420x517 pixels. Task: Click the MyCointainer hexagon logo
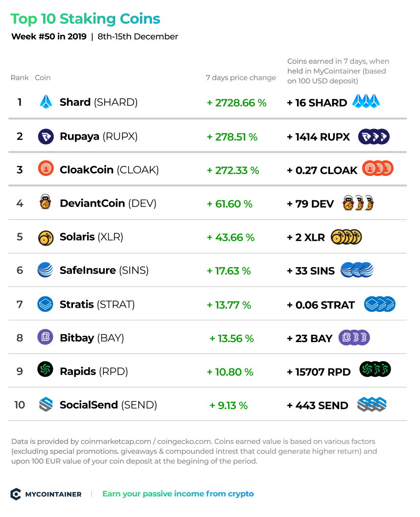pos(16,494)
